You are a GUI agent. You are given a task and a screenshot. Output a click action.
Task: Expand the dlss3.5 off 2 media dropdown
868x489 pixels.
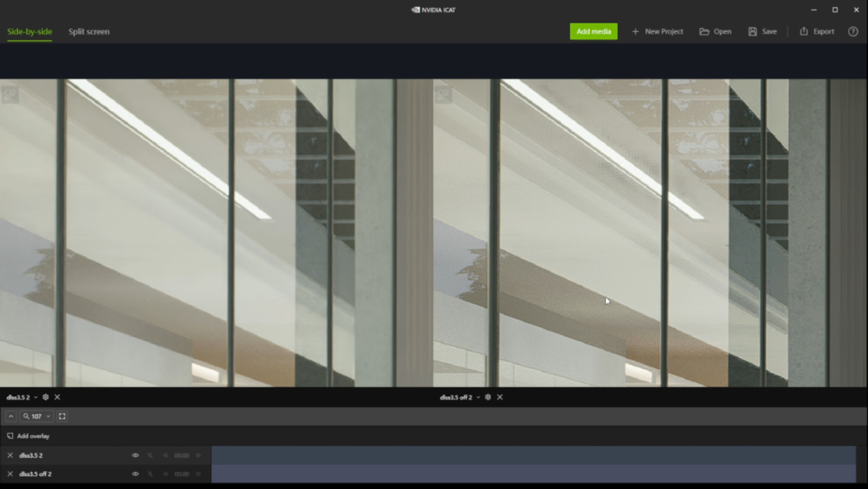(478, 397)
